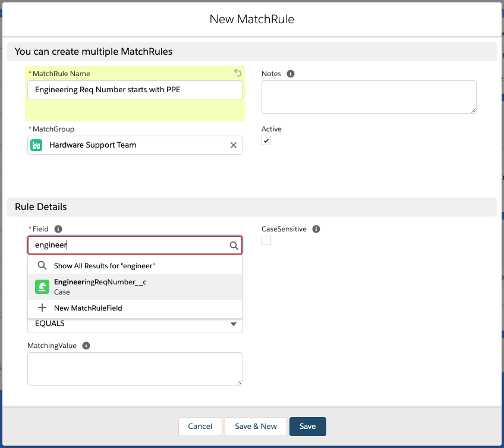Image resolution: width=504 pixels, height=448 pixels.
Task: Click search magnifier in Field lookup
Action: pyautogui.click(x=234, y=246)
